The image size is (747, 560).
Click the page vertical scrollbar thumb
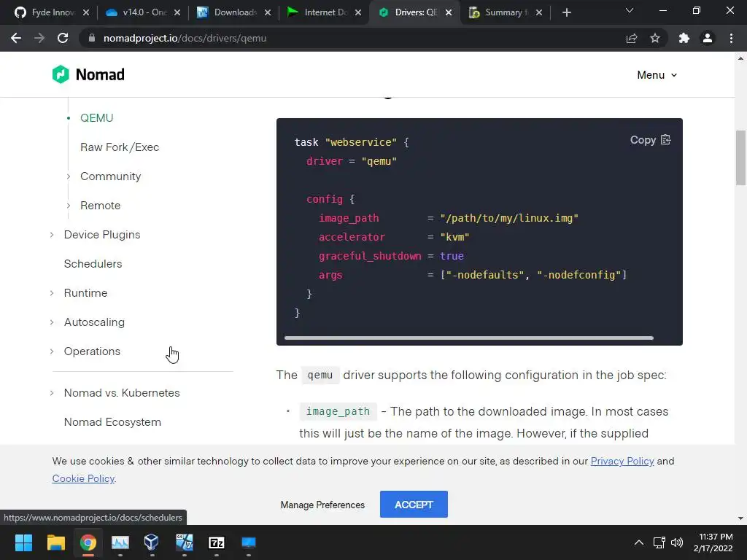(x=740, y=157)
